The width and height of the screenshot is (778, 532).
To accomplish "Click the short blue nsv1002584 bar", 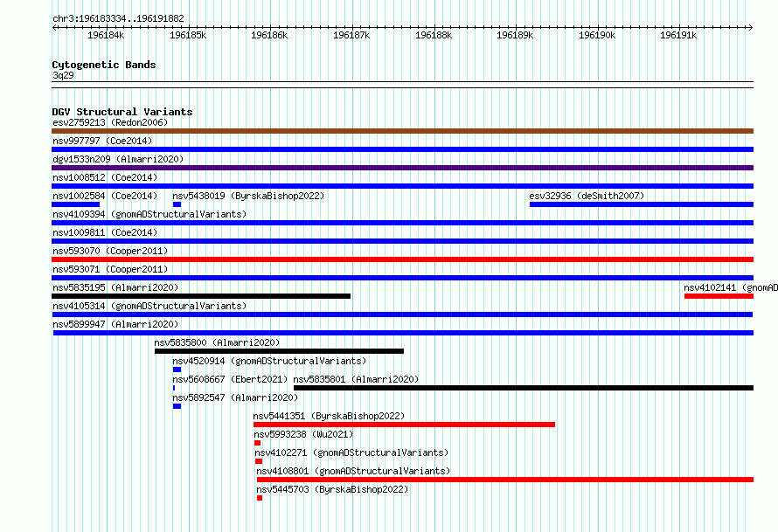I will coord(75,204).
